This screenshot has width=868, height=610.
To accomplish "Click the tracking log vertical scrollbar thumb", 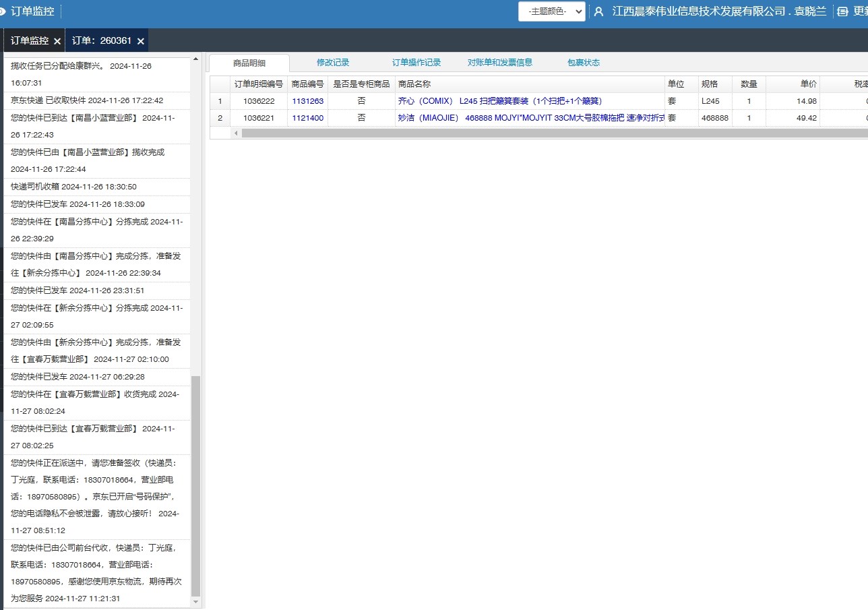I will (x=196, y=486).
